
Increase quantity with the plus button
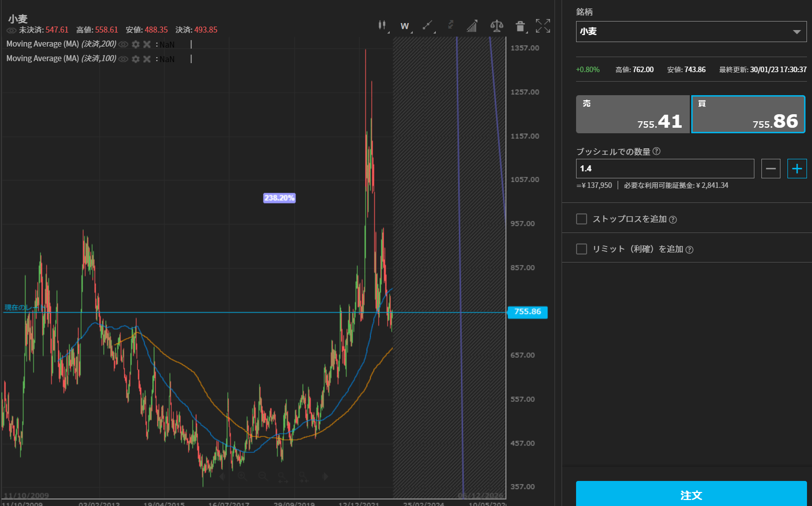tap(796, 169)
